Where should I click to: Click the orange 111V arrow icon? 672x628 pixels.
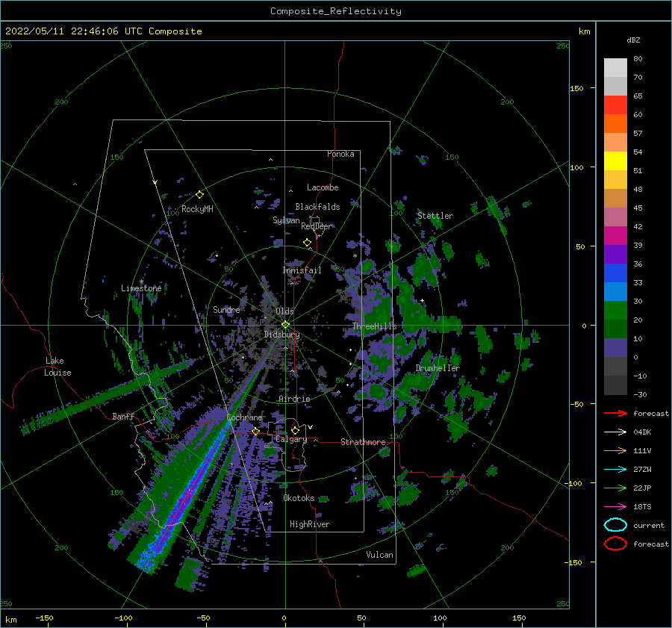click(x=615, y=450)
